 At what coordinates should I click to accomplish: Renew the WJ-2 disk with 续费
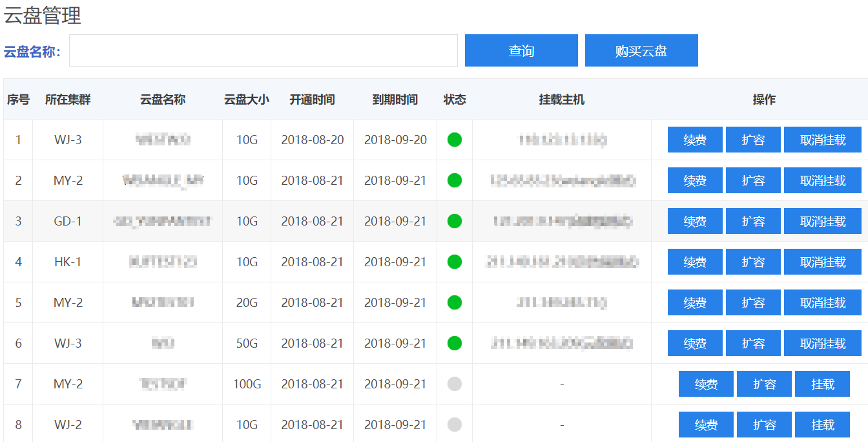click(706, 425)
